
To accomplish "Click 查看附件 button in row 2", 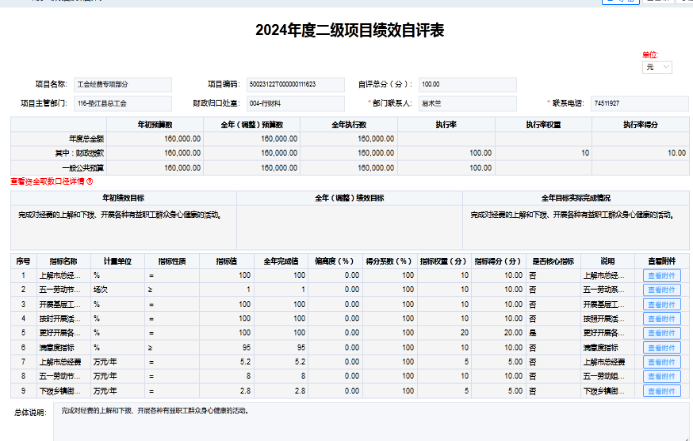I will [x=661, y=290].
